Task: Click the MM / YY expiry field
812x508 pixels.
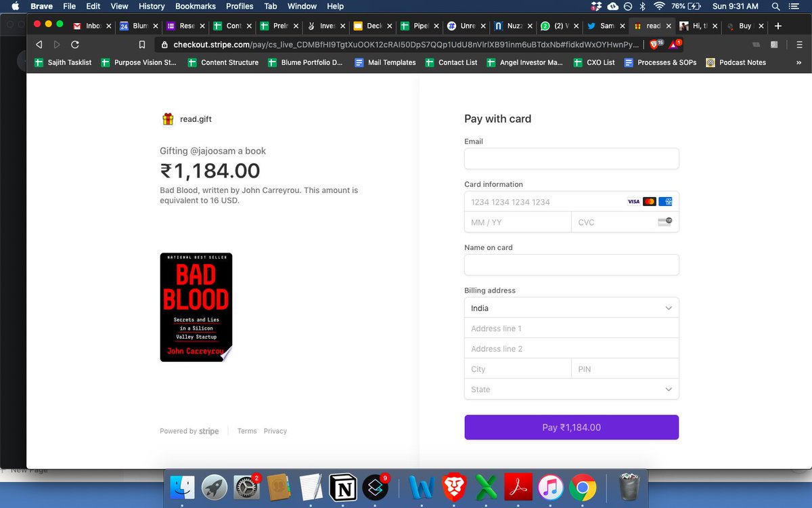Action: coord(518,222)
